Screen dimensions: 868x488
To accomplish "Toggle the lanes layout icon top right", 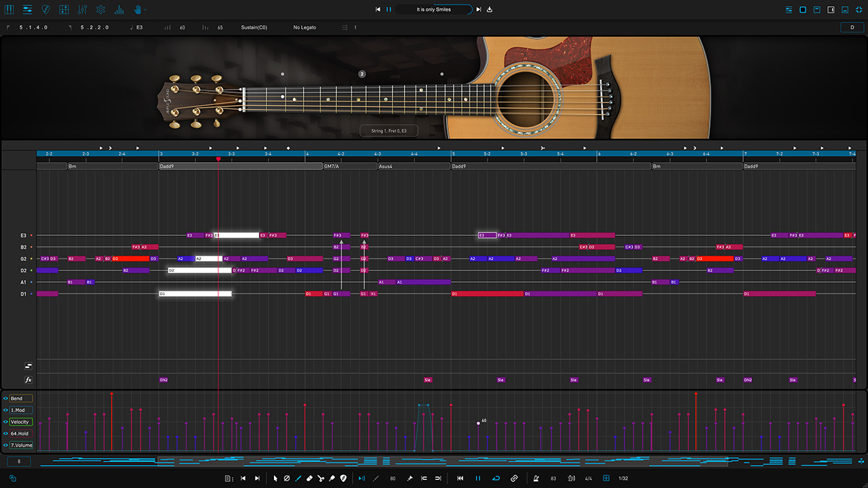I will pyautogui.click(x=789, y=9).
